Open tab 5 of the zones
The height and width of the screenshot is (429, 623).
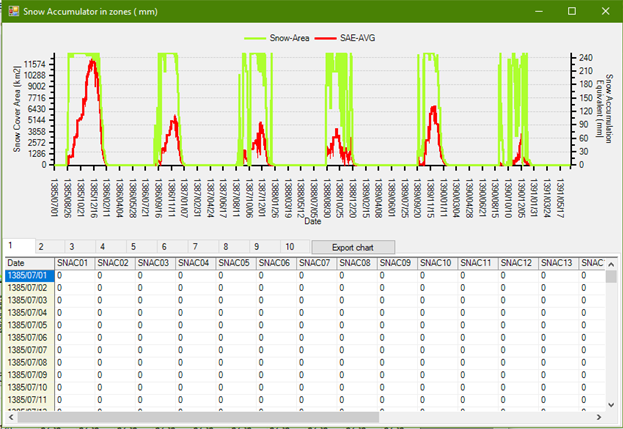click(133, 246)
